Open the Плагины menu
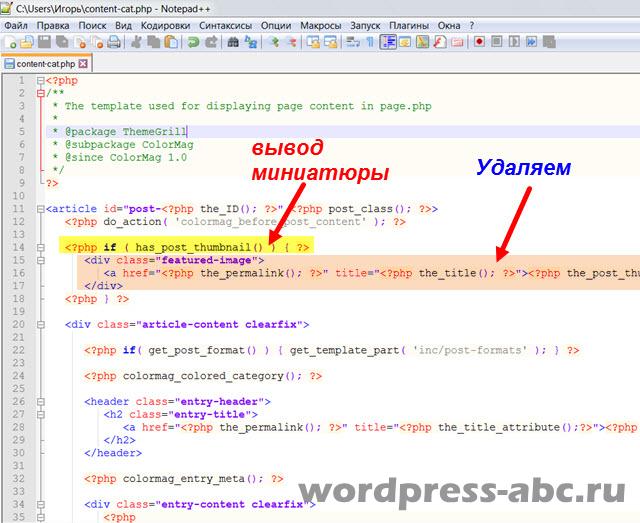 click(409, 26)
